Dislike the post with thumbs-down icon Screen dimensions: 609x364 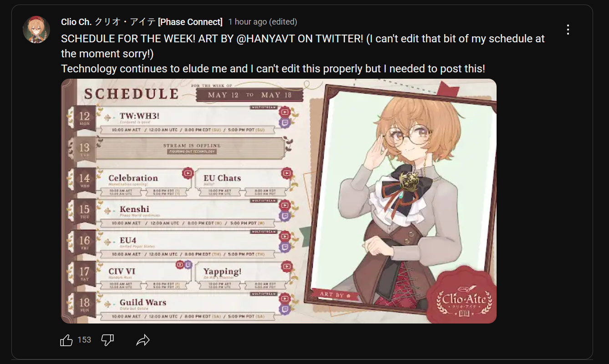(x=107, y=340)
